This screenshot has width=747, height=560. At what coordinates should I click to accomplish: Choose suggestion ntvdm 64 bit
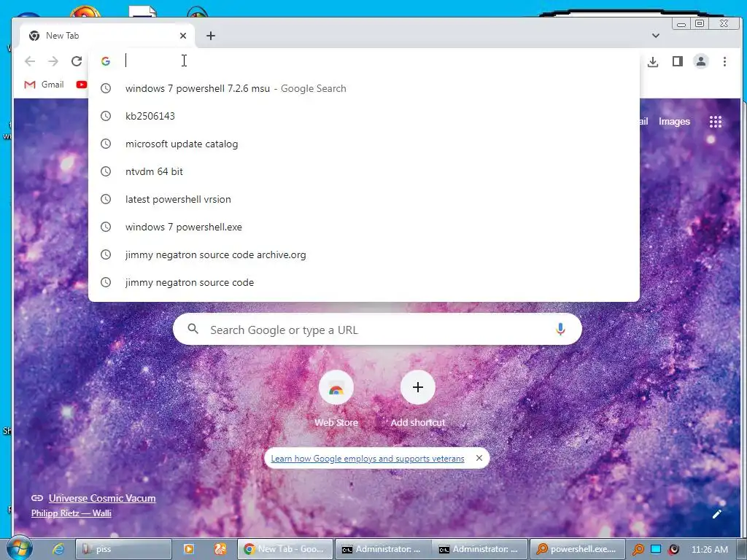(364, 171)
